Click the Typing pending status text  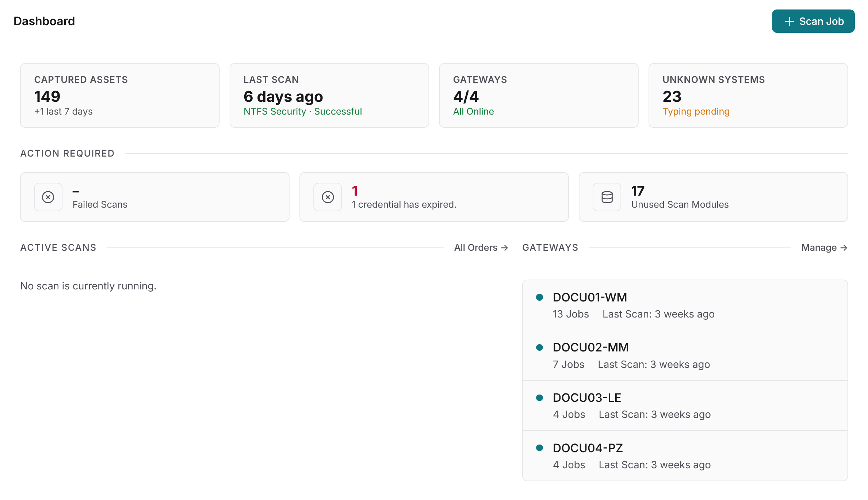click(696, 112)
